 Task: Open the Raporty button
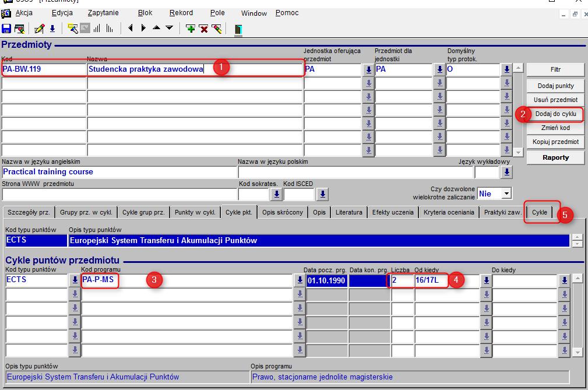(555, 157)
